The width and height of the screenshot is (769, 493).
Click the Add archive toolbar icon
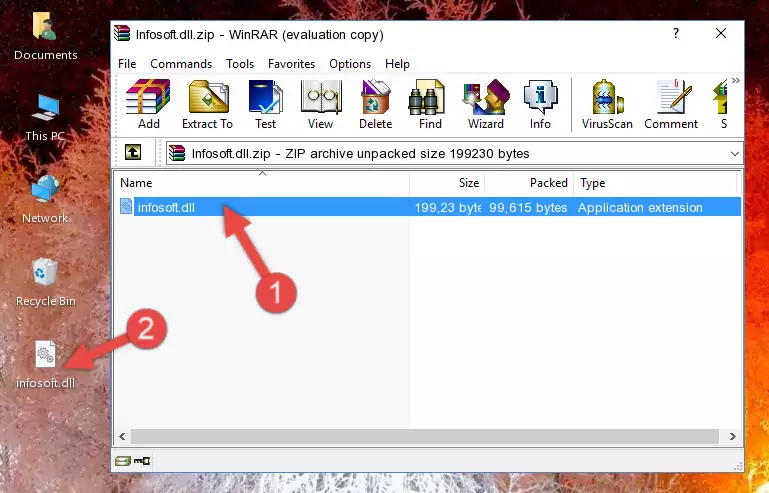(x=148, y=104)
